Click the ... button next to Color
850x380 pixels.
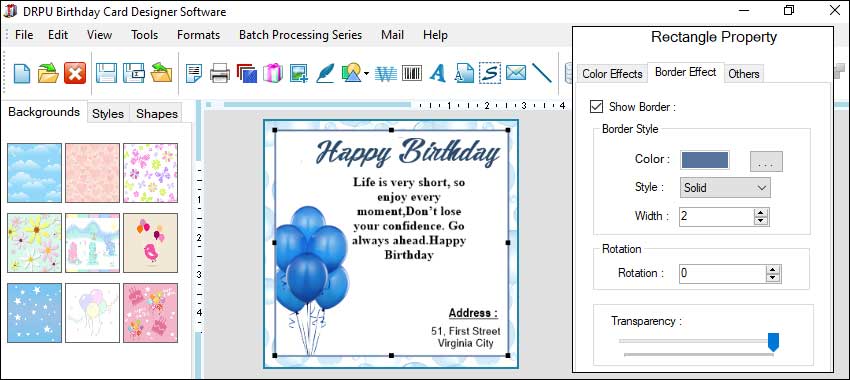click(766, 162)
